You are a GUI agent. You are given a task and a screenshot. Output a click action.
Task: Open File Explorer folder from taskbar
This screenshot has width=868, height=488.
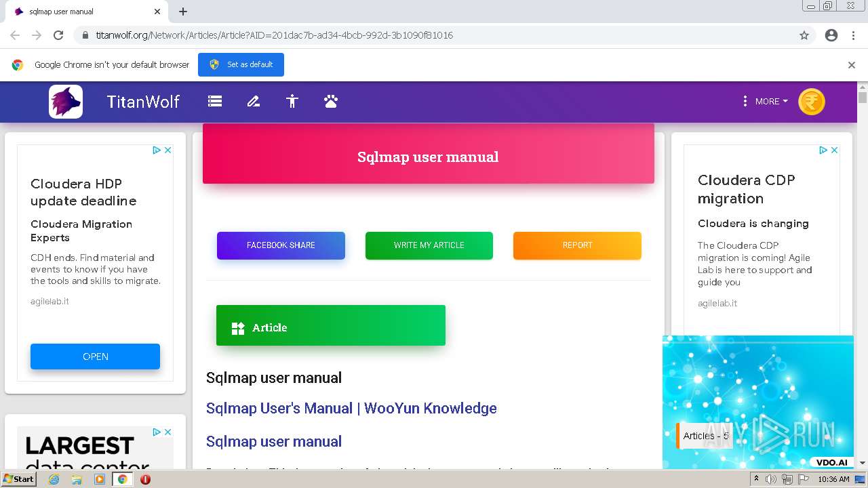77,479
